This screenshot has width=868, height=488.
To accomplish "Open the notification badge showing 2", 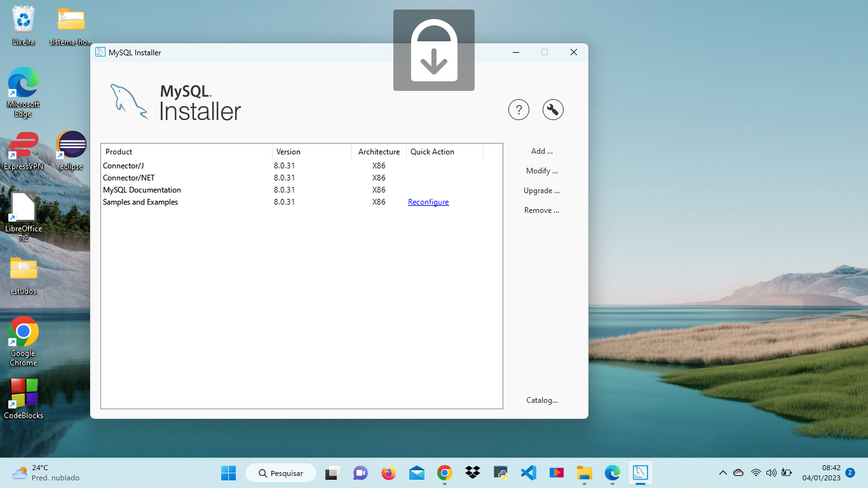I will pos(850,473).
